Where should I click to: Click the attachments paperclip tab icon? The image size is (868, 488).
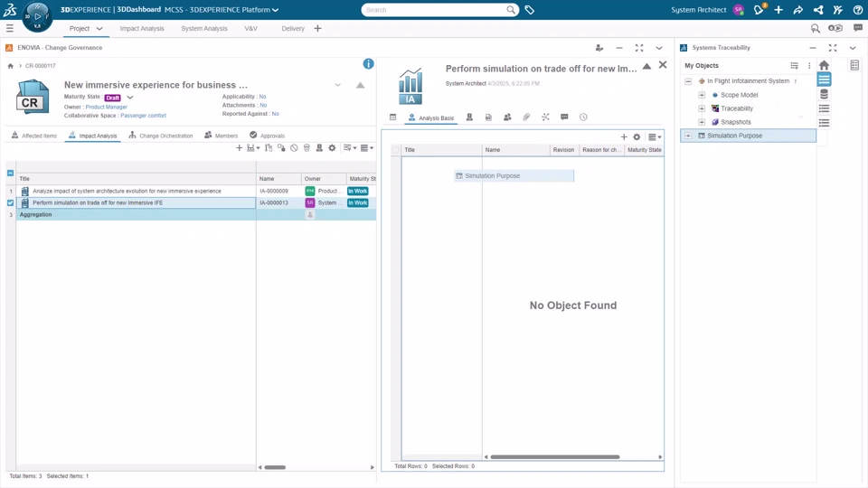(526, 117)
